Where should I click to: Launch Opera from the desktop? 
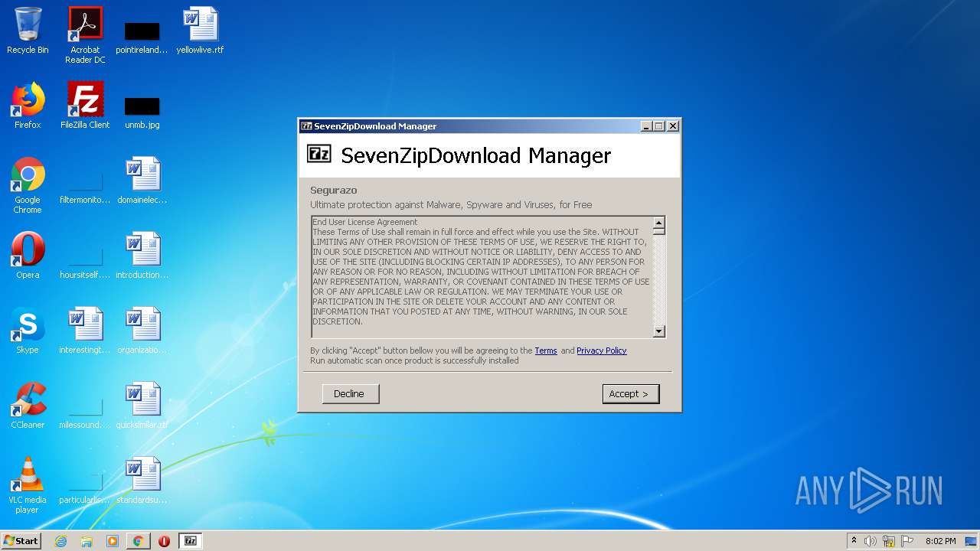28,256
